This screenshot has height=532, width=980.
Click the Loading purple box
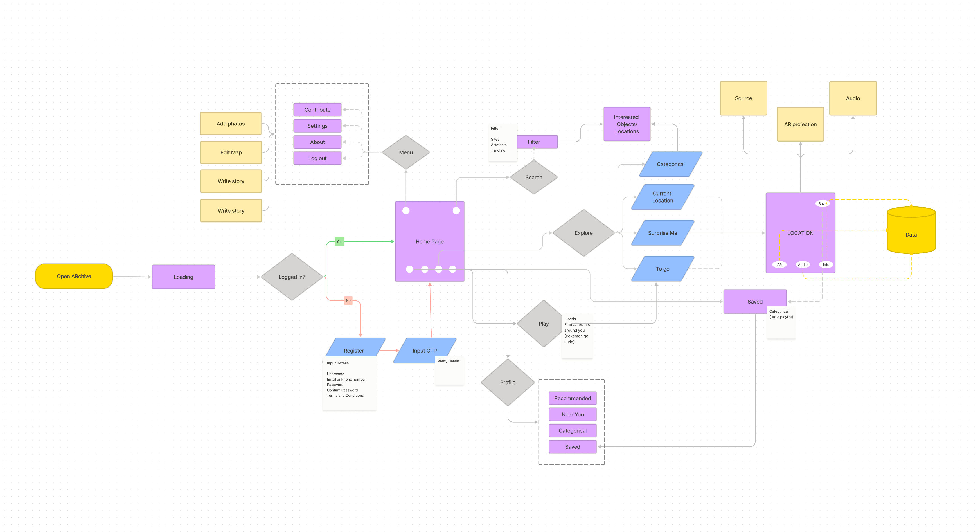pyautogui.click(x=183, y=277)
